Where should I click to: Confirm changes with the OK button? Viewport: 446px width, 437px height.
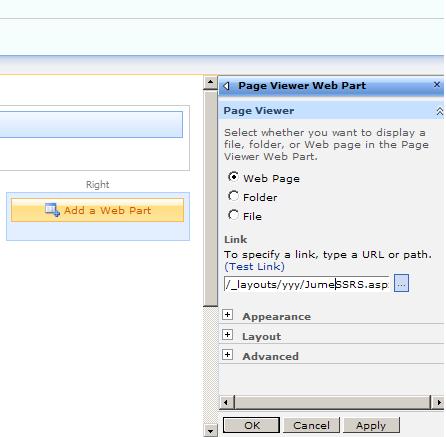[x=251, y=425]
